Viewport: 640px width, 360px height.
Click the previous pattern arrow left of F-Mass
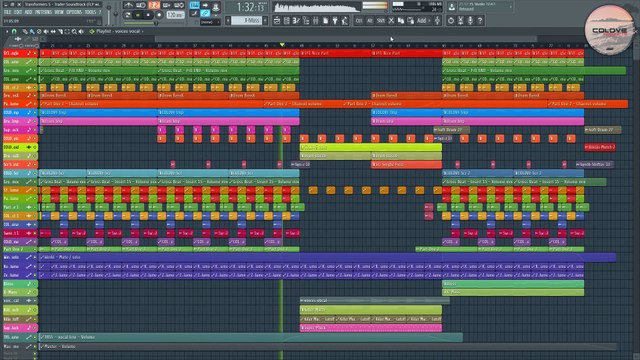point(228,20)
